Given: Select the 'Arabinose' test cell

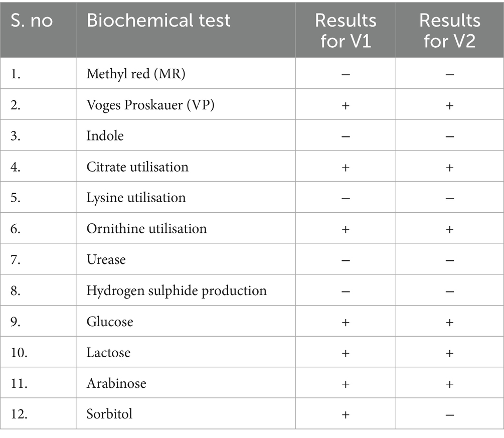Looking at the screenshot, I should tap(116, 383).
